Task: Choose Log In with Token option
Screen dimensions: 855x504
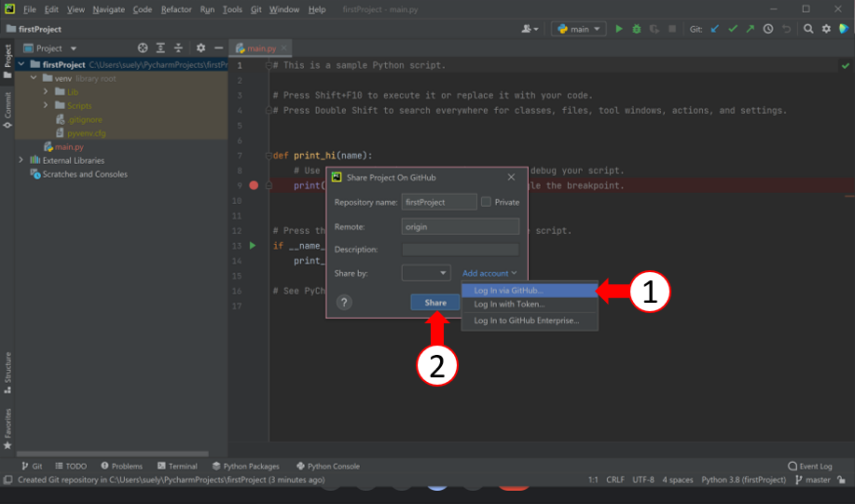Action: click(530, 304)
